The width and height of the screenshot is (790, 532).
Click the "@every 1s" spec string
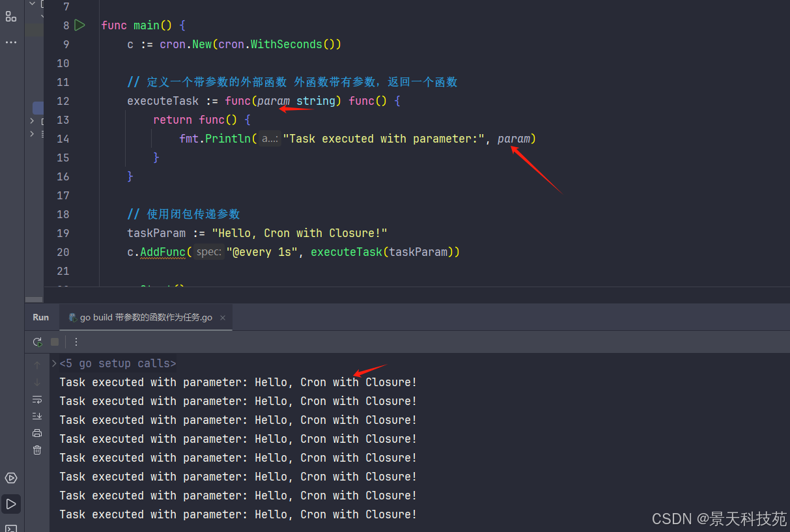tap(262, 252)
